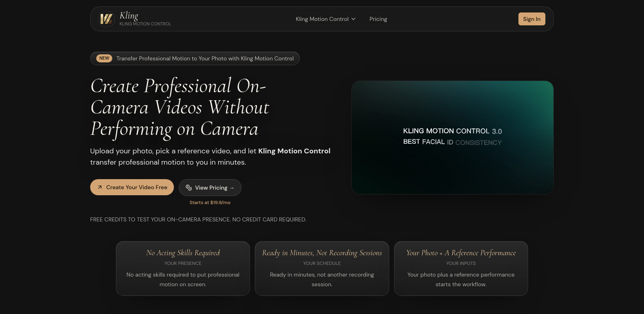Click the Create Your Video Free button

tap(132, 187)
